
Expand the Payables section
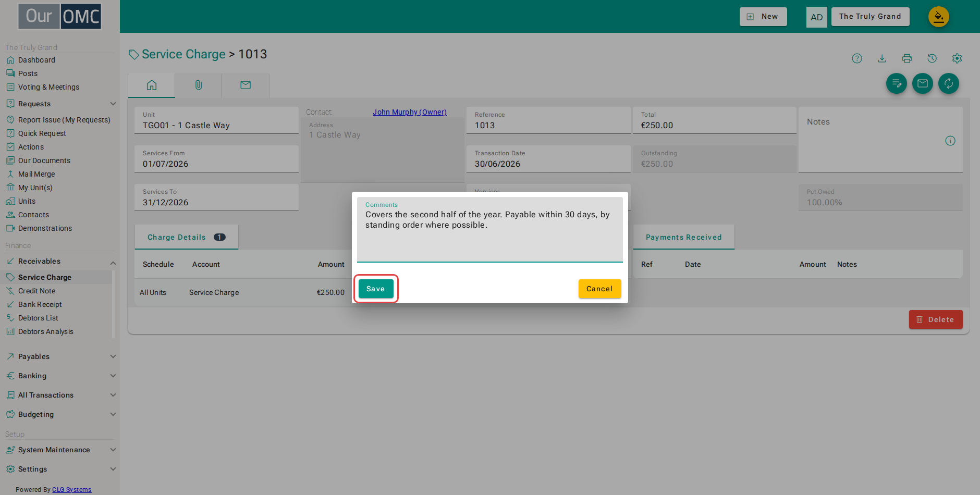(x=60, y=356)
